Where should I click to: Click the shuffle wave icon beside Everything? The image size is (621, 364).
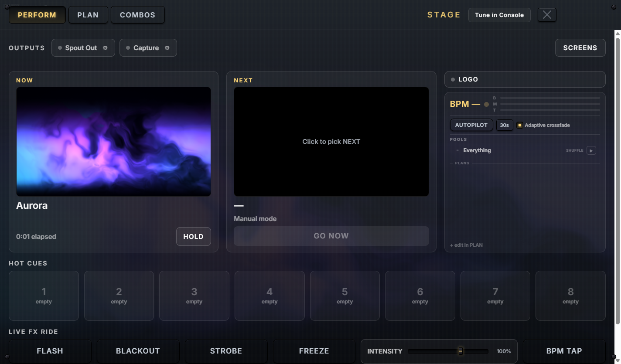[457, 150]
